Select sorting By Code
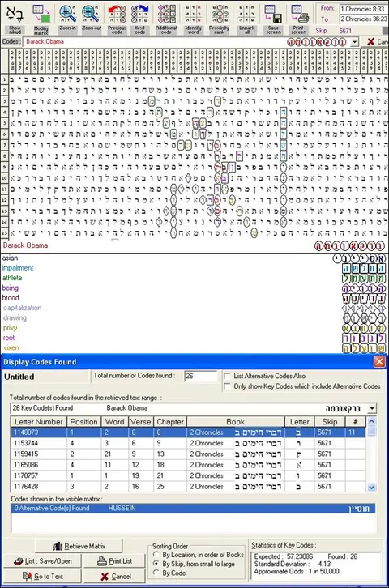This screenshot has height=588, width=389. pos(156,573)
